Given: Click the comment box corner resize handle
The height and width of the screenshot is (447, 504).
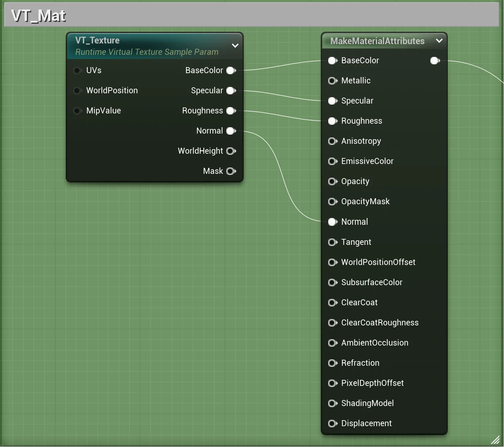Looking at the screenshot, I should click(495, 439).
